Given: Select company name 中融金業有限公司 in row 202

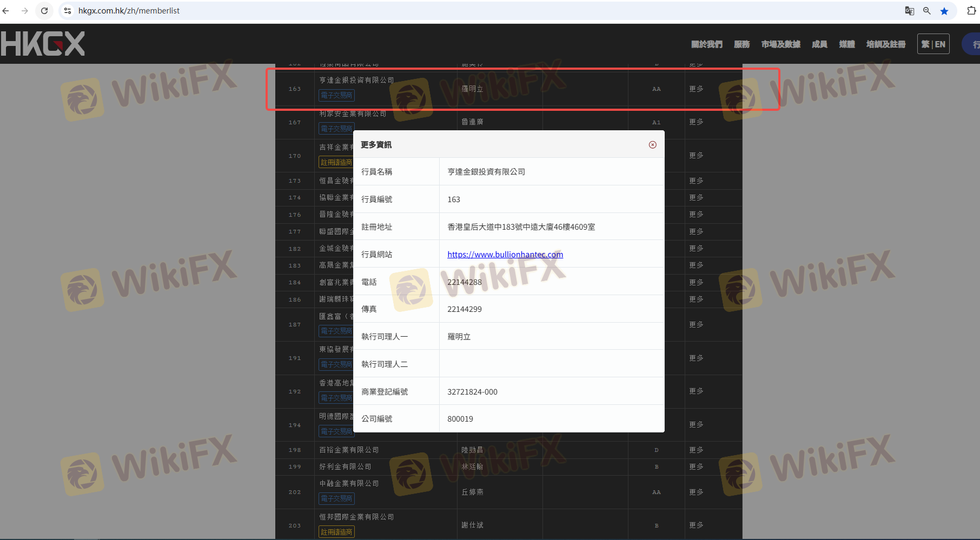Looking at the screenshot, I should coord(349,483).
